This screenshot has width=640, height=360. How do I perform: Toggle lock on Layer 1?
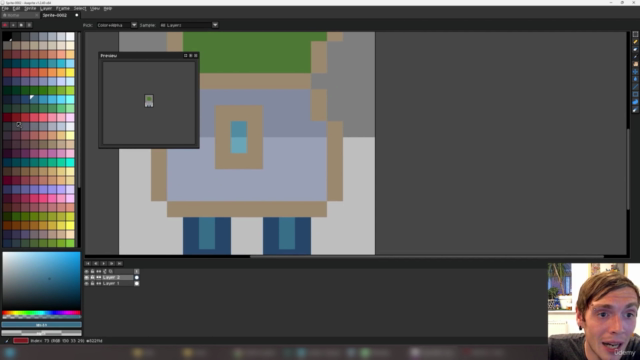[x=92, y=283]
